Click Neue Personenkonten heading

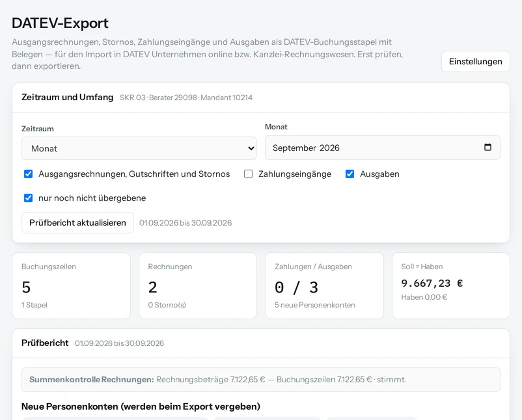(141, 407)
